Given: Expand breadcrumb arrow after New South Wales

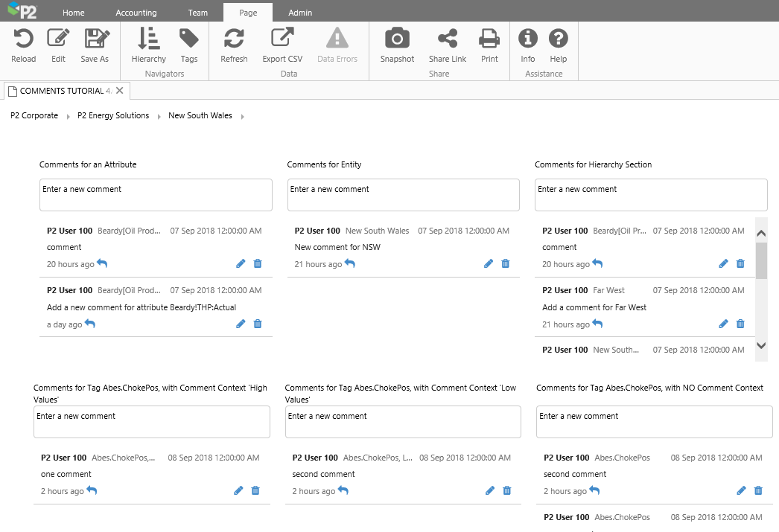Looking at the screenshot, I should point(242,117).
